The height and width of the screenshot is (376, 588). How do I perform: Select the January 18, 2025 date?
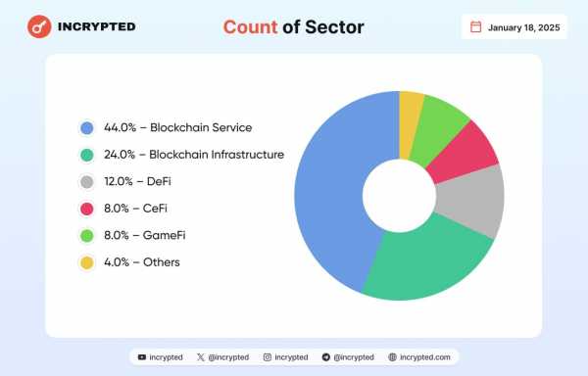pos(524,27)
